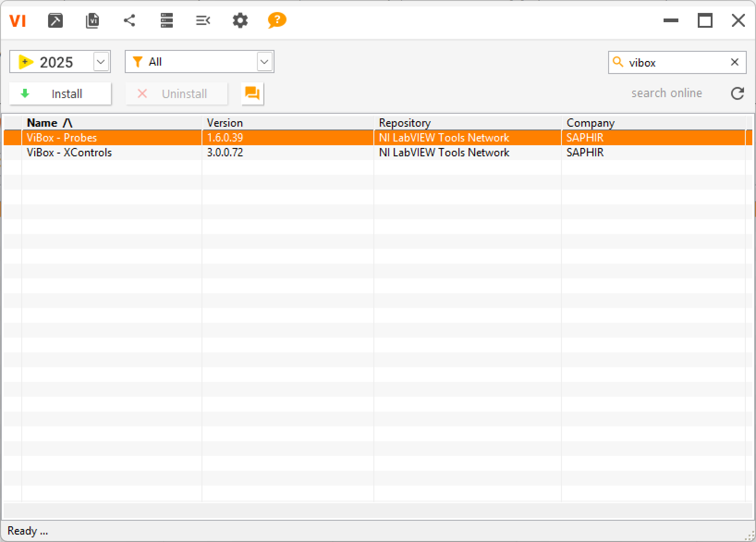Screen dimensions: 756x542
Task: Sort by the Company column header
Action: coord(653,123)
